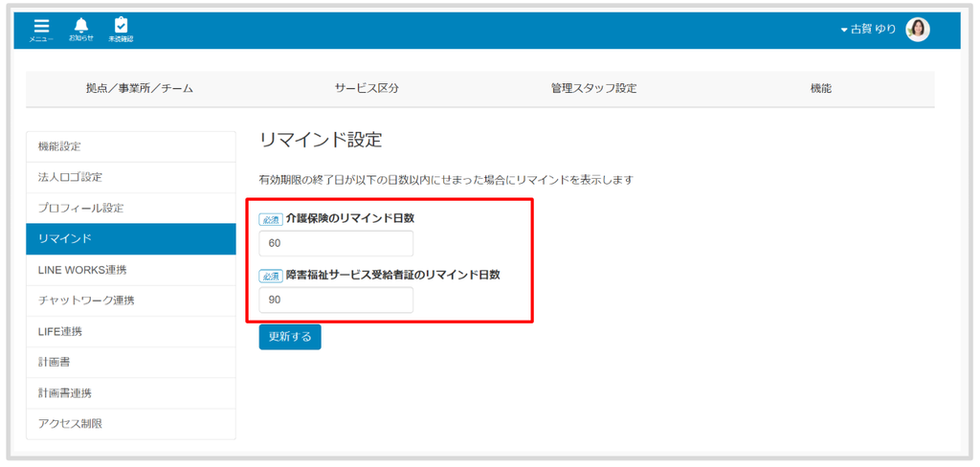Image resolution: width=980 pixels, height=467 pixels.
Task: Click the リマインド設定 heading
Action: coord(321,140)
